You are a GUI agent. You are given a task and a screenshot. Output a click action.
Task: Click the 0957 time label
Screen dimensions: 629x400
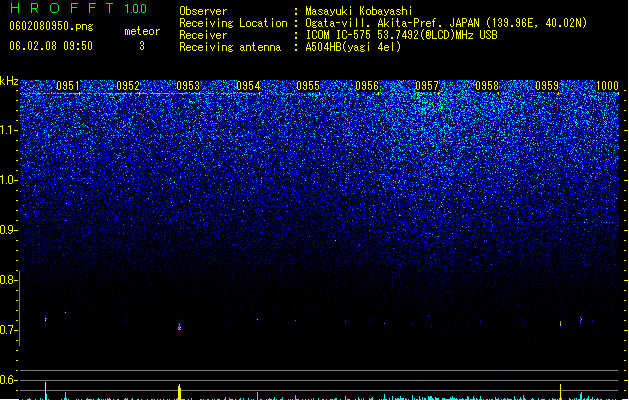[427, 86]
